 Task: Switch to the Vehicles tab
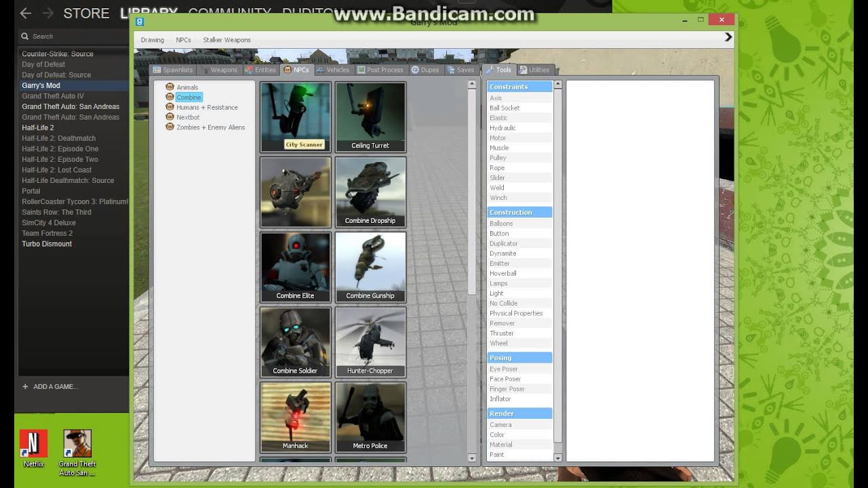(x=333, y=70)
